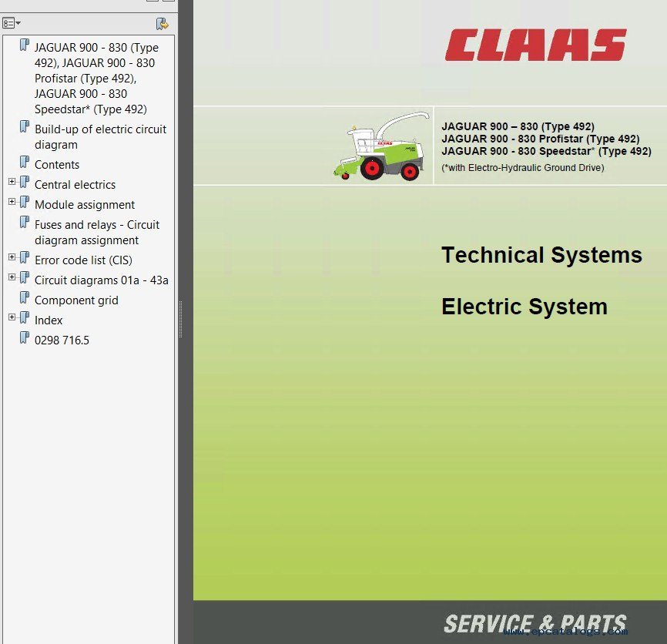Open the Component grid bookmark

[76, 300]
